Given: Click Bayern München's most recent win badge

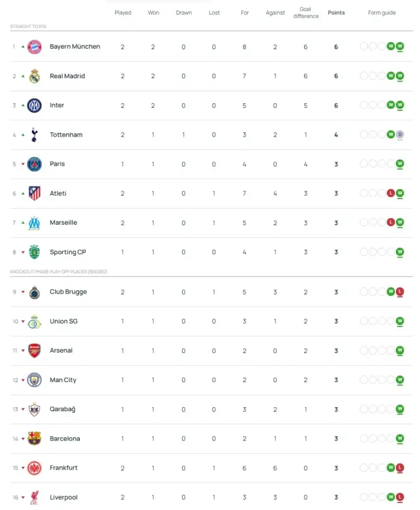Looking at the screenshot, I should [x=400, y=46].
